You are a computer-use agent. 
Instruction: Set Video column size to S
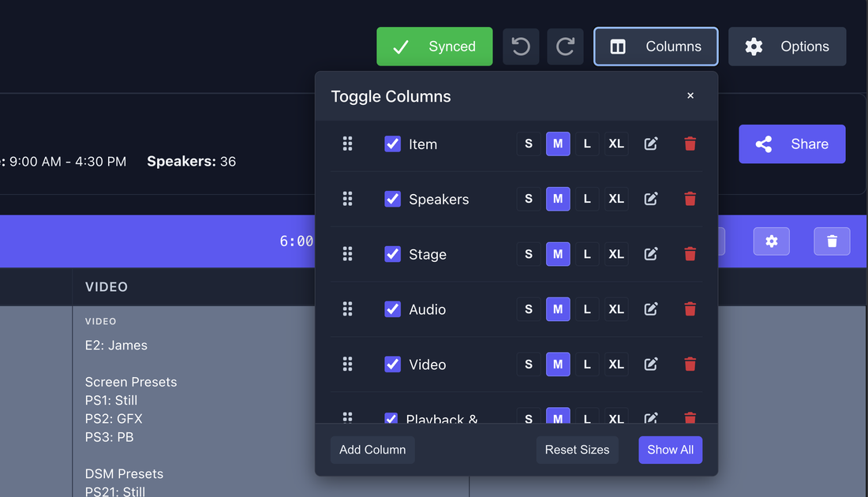coord(529,364)
